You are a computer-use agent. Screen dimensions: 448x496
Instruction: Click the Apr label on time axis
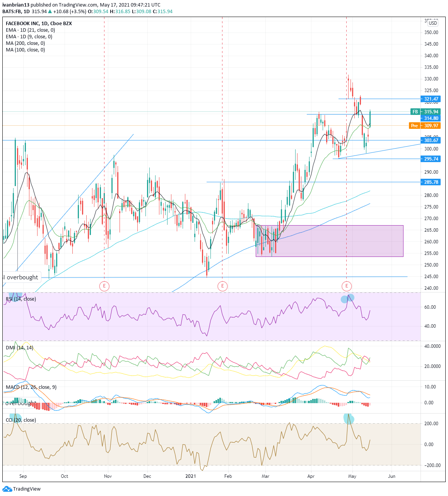click(x=311, y=476)
